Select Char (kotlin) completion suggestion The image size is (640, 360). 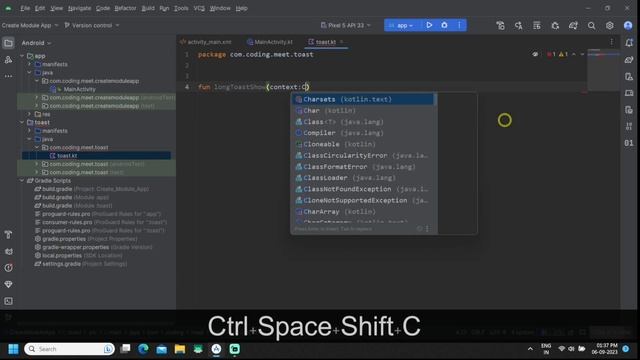coord(363,111)
